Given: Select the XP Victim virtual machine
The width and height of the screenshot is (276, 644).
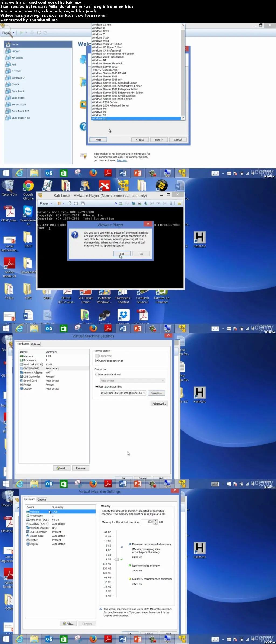Looking at the screenshot, I should (x=17, y=58).
